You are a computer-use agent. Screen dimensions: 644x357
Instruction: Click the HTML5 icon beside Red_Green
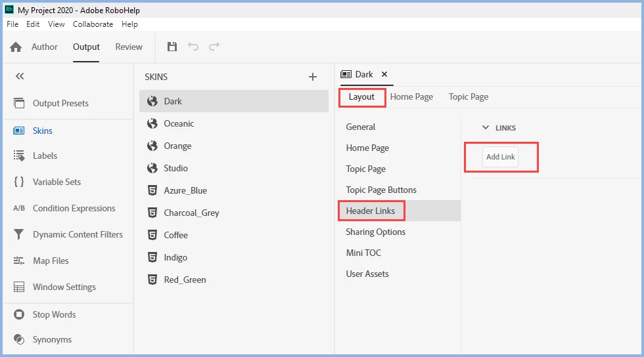coord(152,280)
